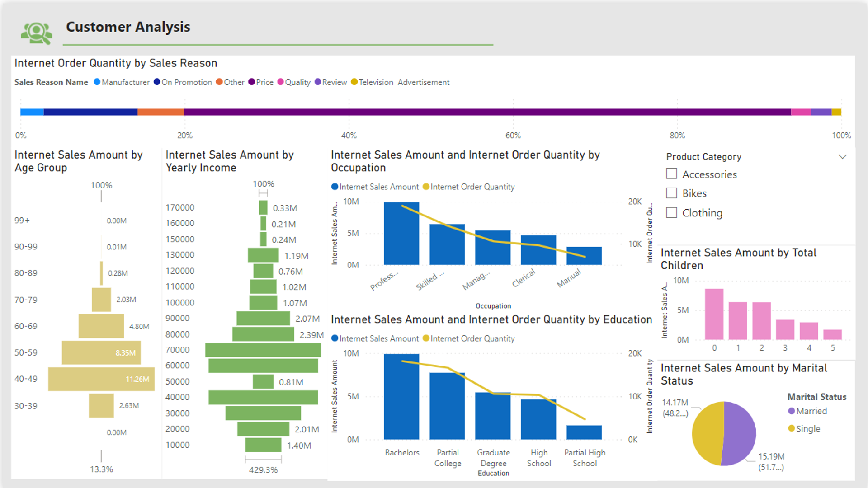Select the Quality legend indicator
Viewport: 868px width, 488px height.
click(x=280, y=82)
